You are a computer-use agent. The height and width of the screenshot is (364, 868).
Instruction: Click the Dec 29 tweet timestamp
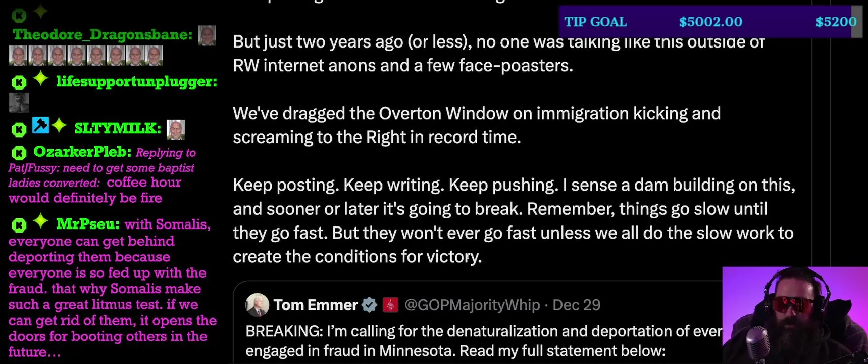point(576,305)
